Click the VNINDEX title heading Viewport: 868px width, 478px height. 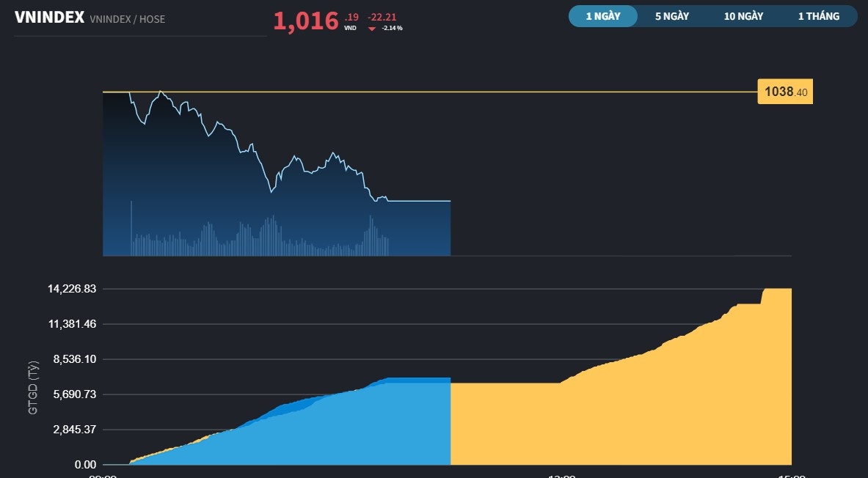pos(49,18)
